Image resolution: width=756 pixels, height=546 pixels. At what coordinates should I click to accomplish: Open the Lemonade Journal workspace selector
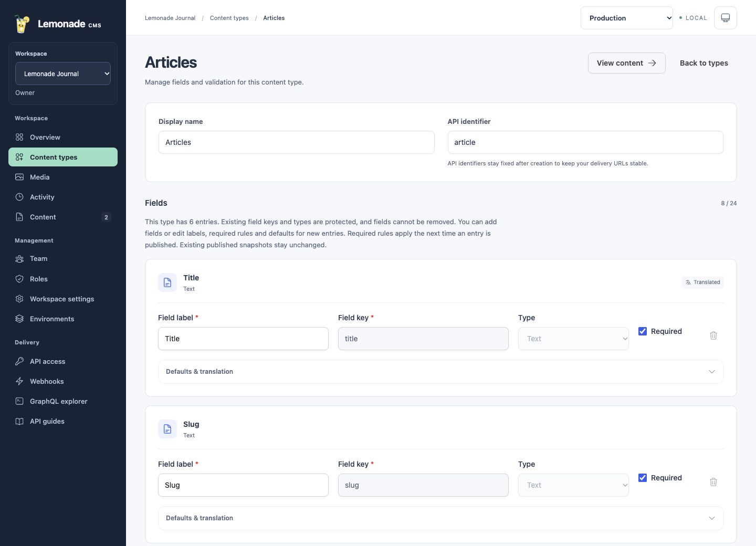point(63,73)
